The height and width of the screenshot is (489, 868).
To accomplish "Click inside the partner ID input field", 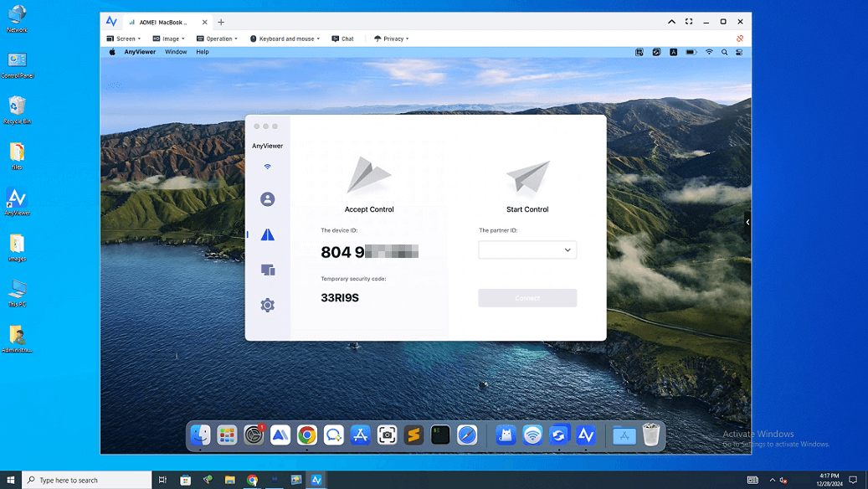I will tap(519, 250).
